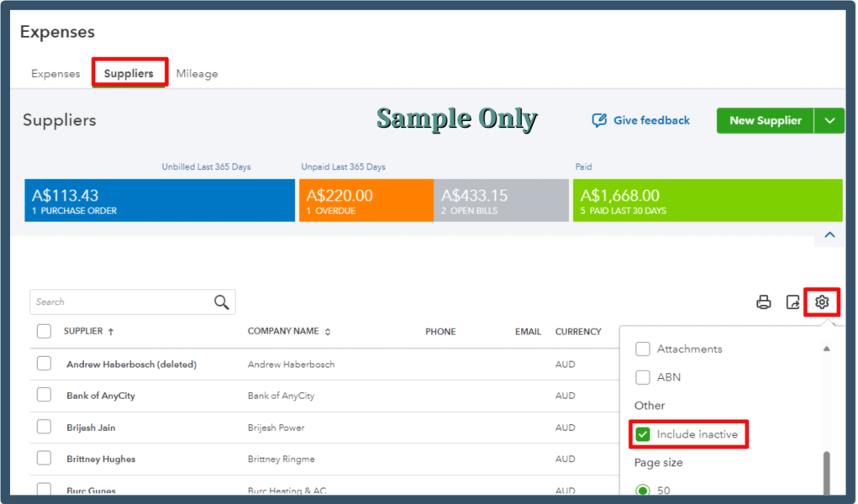Click the print supplier list icon
The height and width of the screenshot is (504, 858).
(764, 302)
